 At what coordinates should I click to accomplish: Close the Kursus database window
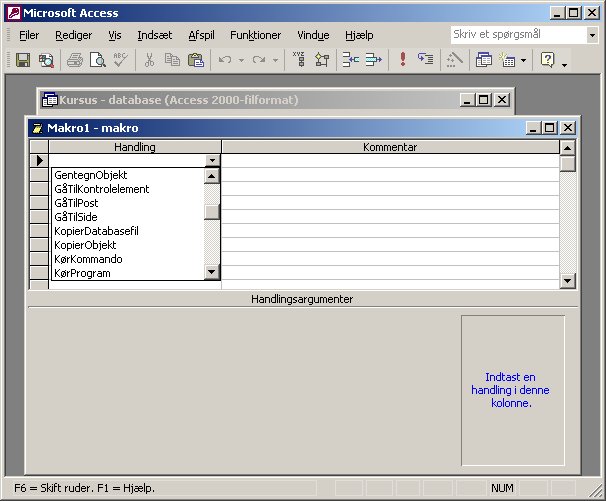tap(502, 100)
